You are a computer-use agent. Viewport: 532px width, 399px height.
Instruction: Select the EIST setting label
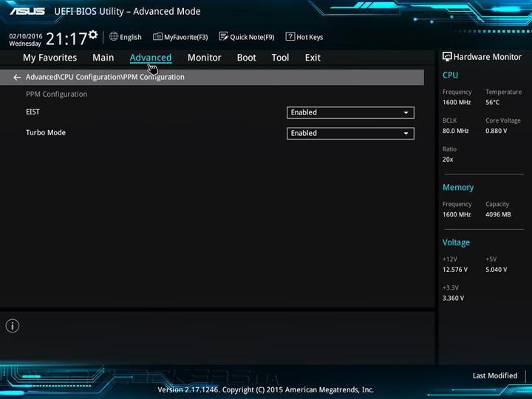coord(33,112)
